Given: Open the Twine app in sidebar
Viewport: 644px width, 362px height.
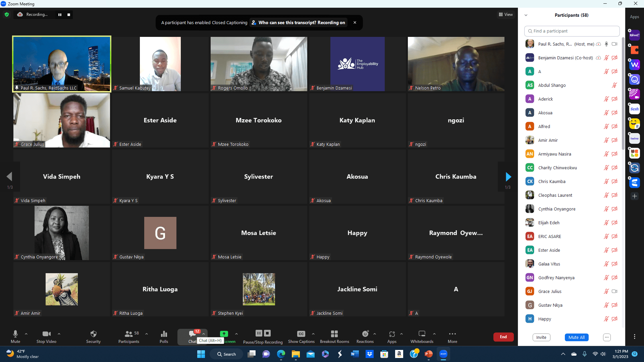Looking at the screenshot, I should pos(634,138).
